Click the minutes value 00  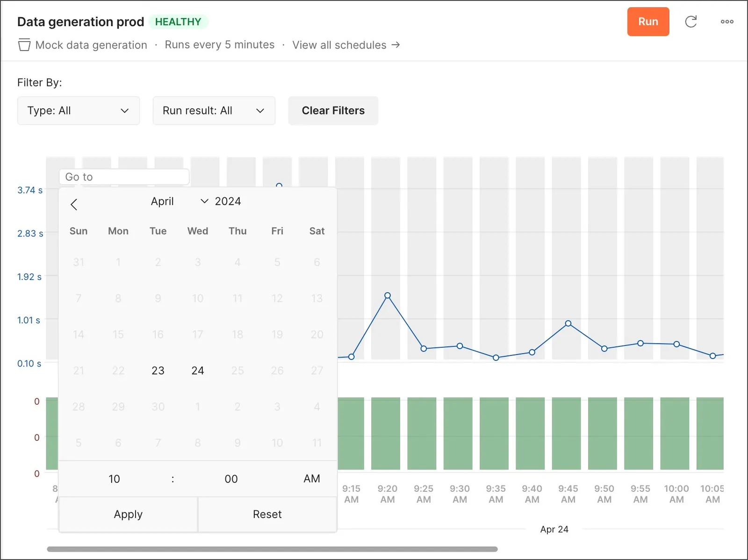tap(231, 479)
